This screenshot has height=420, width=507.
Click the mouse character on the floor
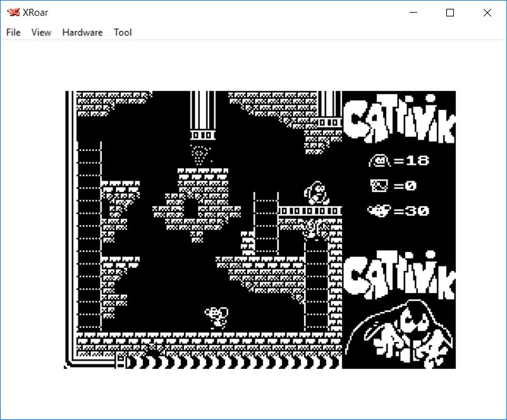(217, 316)
